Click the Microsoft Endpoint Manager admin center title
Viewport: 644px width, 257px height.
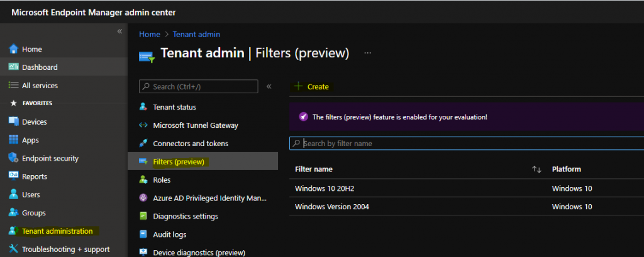(94, 13)
